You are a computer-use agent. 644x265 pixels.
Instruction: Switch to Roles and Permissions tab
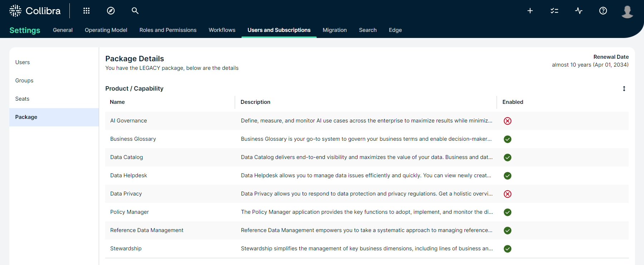point(168,30)
